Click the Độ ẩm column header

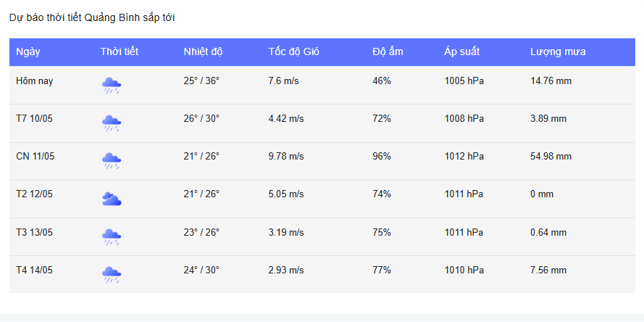pyautogui.click(x=388, y=51)
